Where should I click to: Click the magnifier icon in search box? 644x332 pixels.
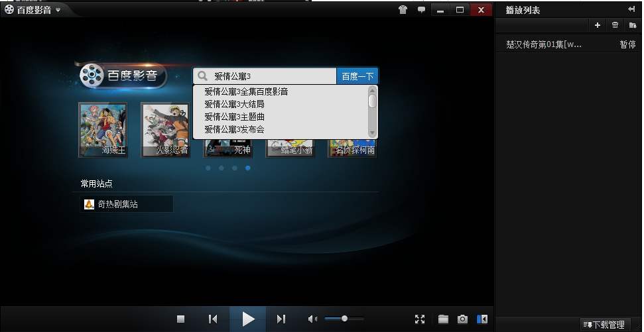point(202,76)
